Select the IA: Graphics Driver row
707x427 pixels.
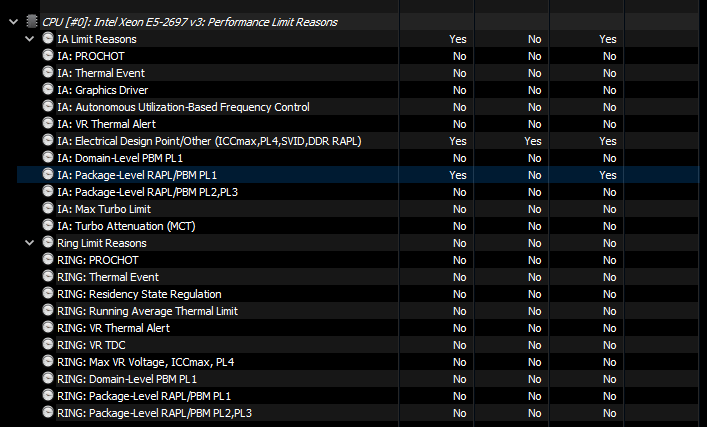pos(102,90)
